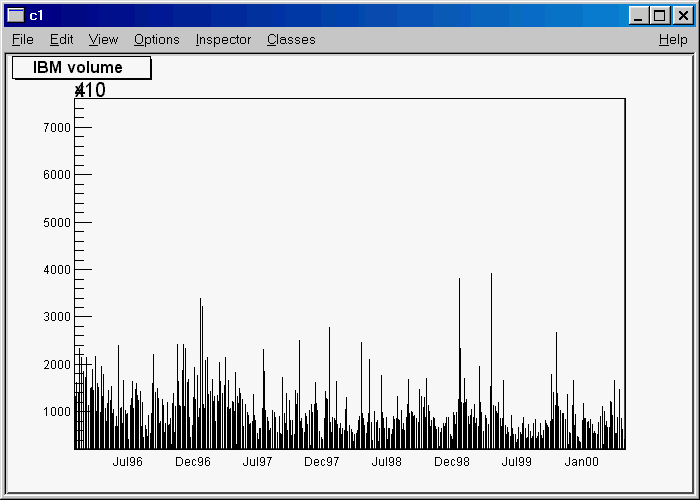Click the Jul96 x-axis label

(x=127, y=462)
